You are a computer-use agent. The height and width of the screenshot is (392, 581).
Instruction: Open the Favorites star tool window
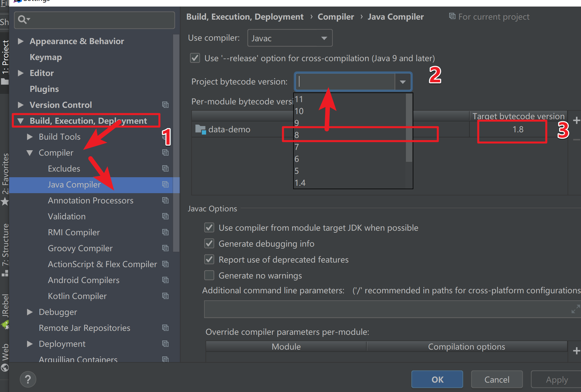tap(5, 202)
